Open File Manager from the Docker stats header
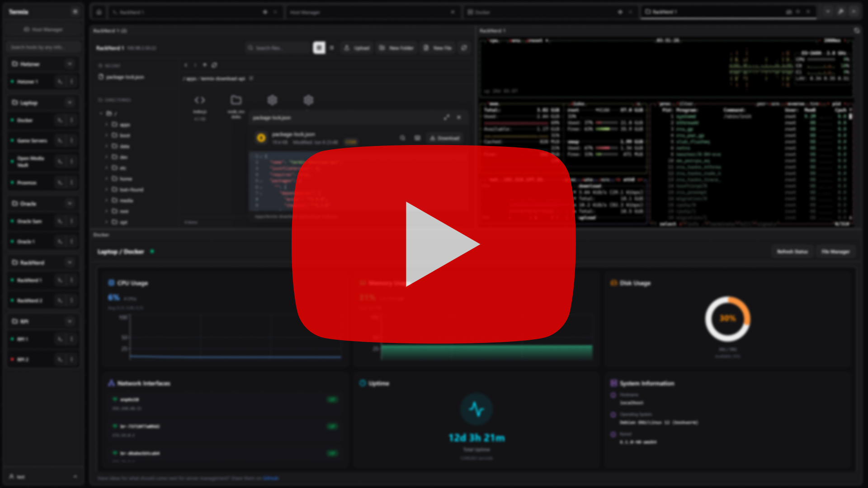Viewport: 868px width, 488px height. click(835, 252)
